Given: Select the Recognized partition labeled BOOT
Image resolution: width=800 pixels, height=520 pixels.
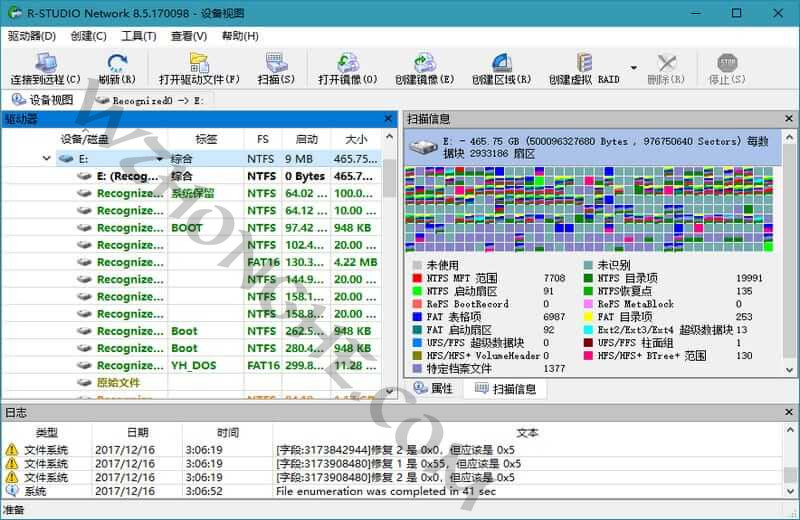Looking at the screenshot, I should tap(192, 228).
